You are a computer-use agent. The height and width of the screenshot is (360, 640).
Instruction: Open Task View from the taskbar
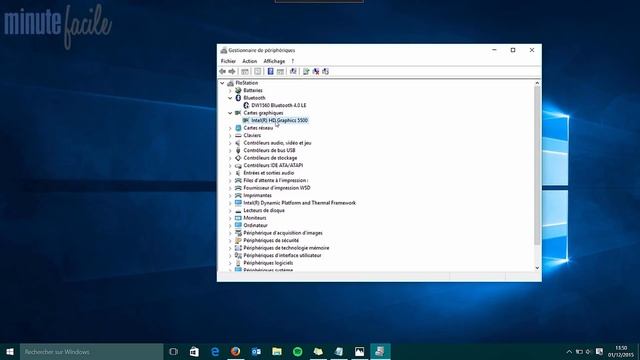(173, 351)
